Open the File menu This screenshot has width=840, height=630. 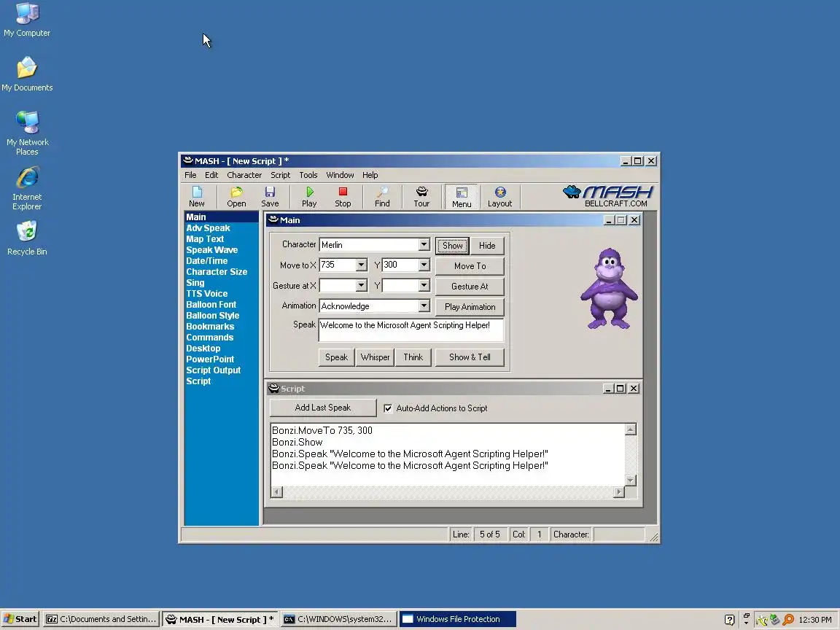pyautogui.click(x=190, y=175)
